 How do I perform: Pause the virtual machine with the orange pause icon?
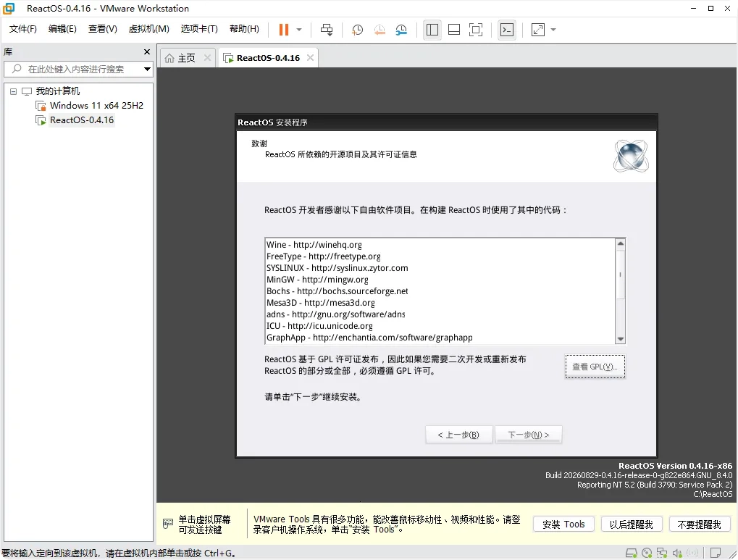click(x=283, y=30)
